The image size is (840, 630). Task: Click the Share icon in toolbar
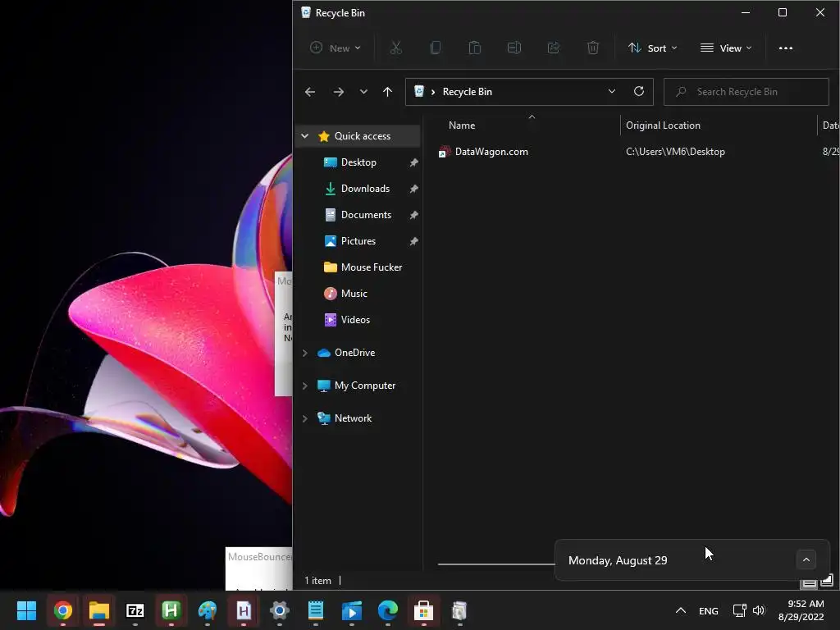[554, 48]
